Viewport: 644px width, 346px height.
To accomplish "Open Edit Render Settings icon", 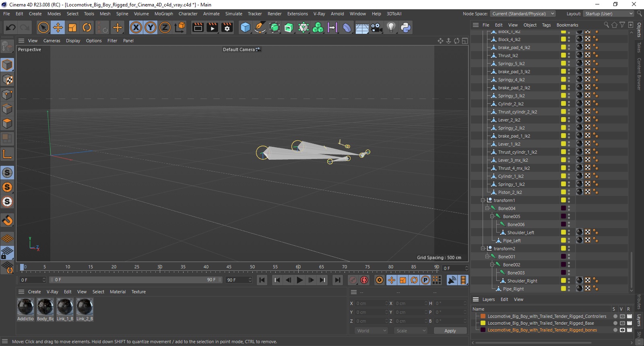I will click(227, 27).
